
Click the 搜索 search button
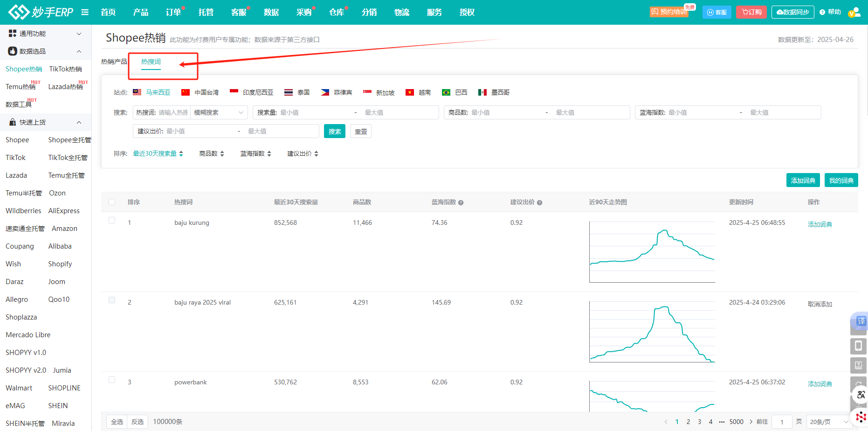click(x=334, y=132)
